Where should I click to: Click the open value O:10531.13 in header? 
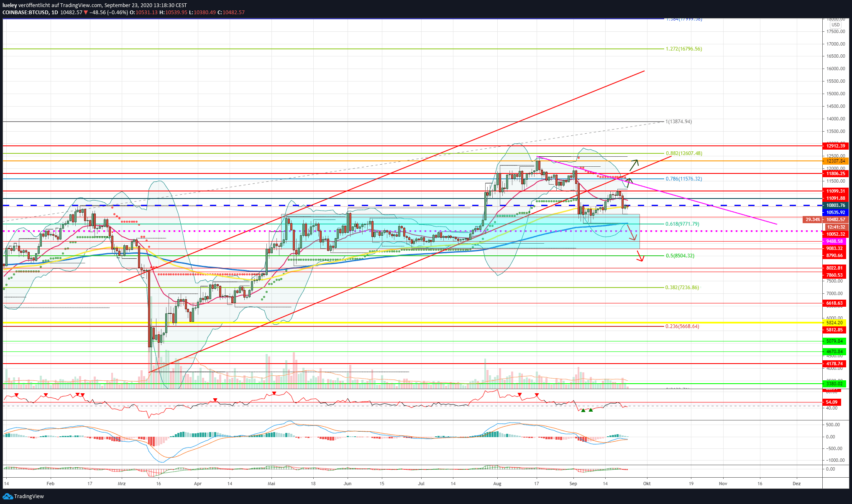click(143, 13)
